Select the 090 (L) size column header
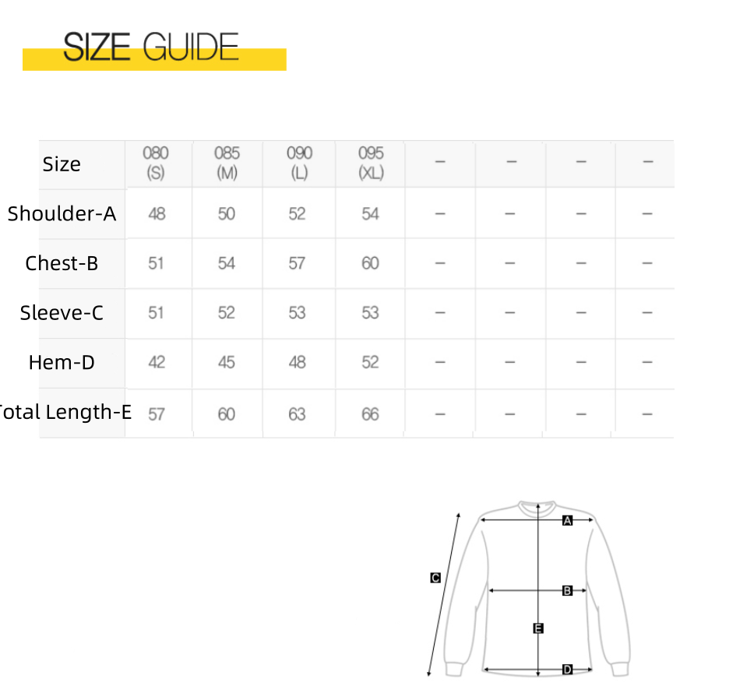Screen dimensions: 747x700 (x=299, y=163)
